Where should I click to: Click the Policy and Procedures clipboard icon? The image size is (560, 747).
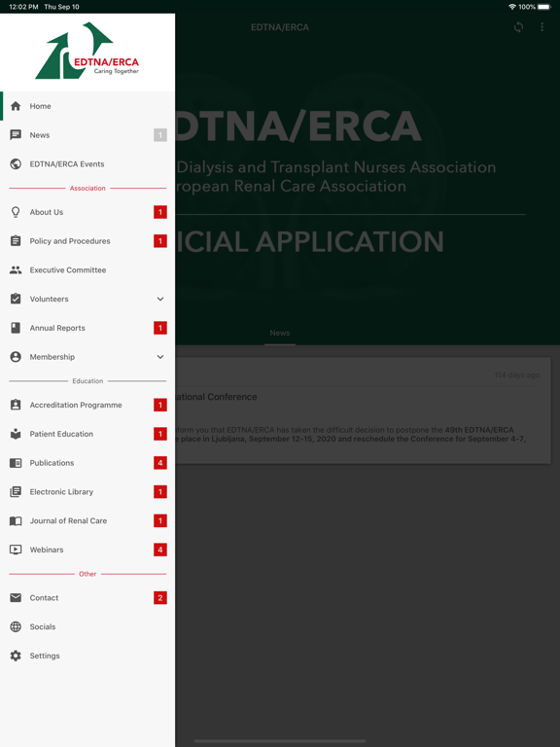(x=16, y=241)
